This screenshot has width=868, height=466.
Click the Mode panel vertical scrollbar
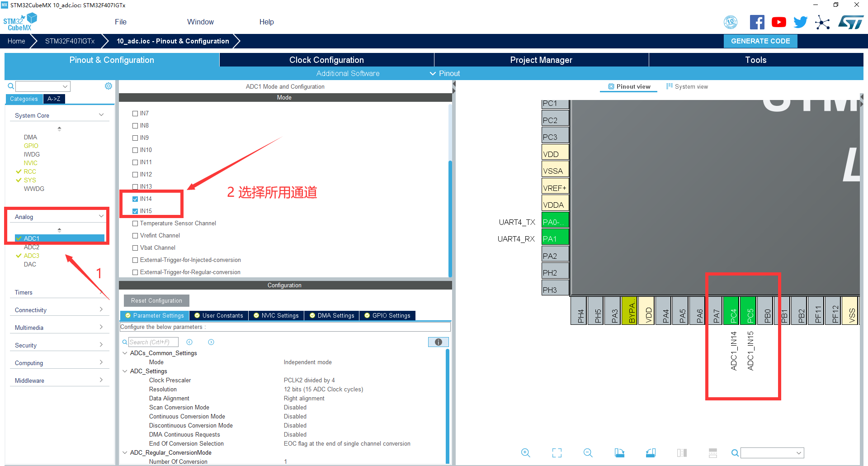point(450,217)
